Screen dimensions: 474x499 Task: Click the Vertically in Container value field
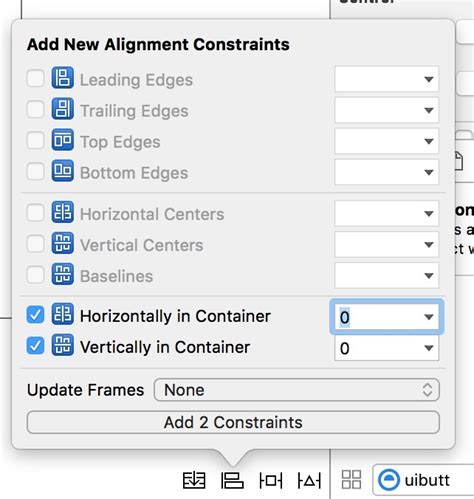click(386, 348)
